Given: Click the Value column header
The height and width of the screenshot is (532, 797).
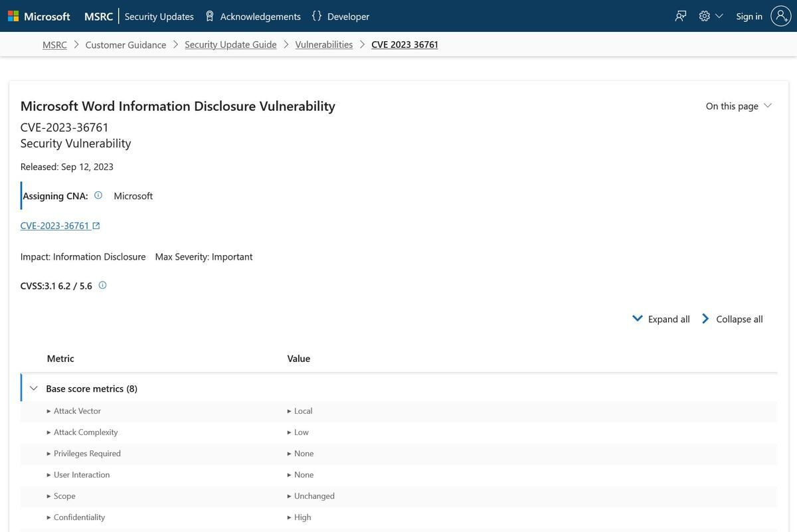Looking at the screenshot, I should 299,359.
